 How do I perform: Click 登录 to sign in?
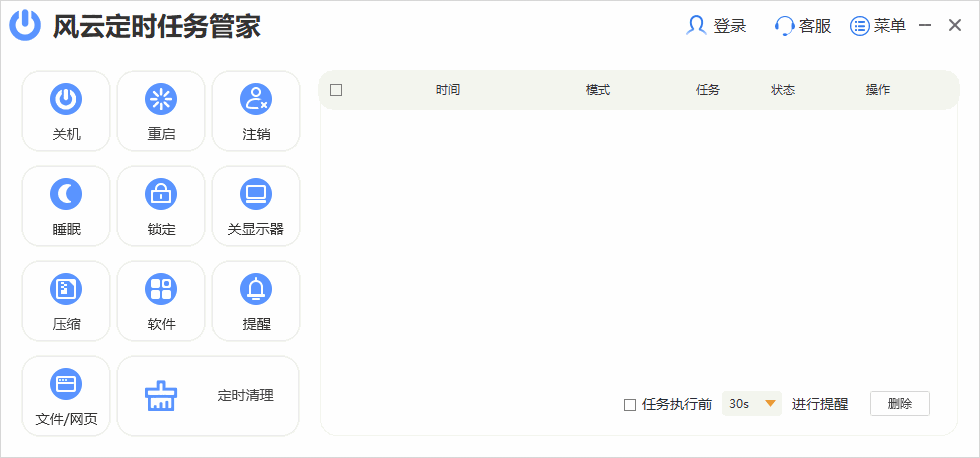tap(717, 26)
